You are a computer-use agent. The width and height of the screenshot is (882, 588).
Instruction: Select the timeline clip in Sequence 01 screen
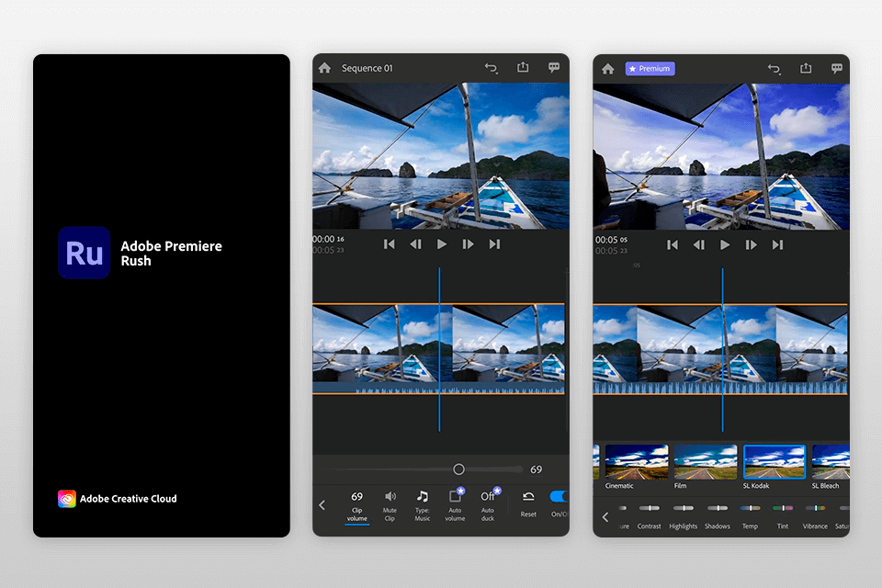tap(439, 349)
